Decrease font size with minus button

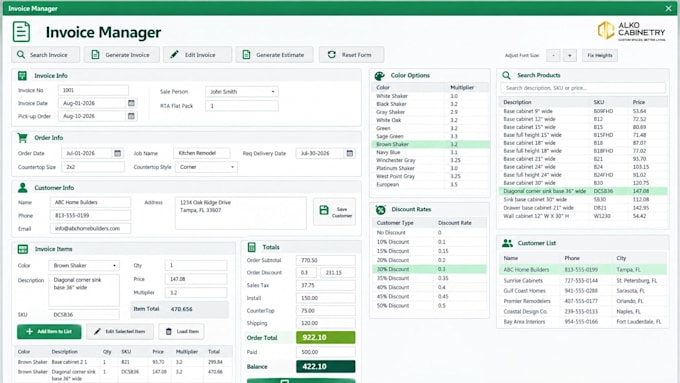click(x=553, y=55)
